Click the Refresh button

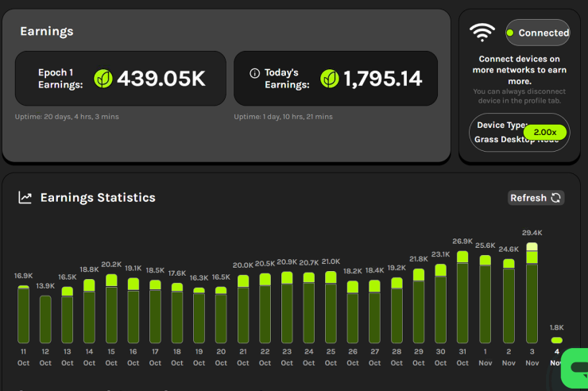[x=536, y=198]
